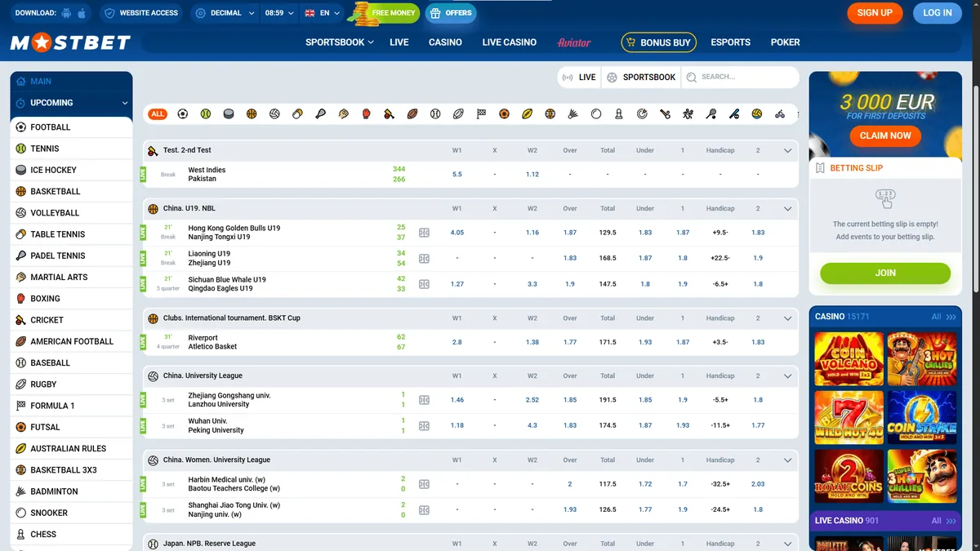
Task: Click the LOG IN button
Action: coord(938,13)
